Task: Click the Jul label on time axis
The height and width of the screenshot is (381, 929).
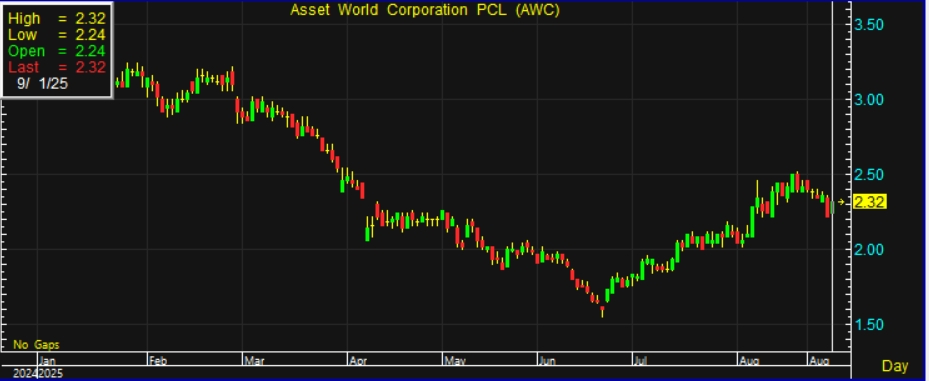Action: point(640,360)
